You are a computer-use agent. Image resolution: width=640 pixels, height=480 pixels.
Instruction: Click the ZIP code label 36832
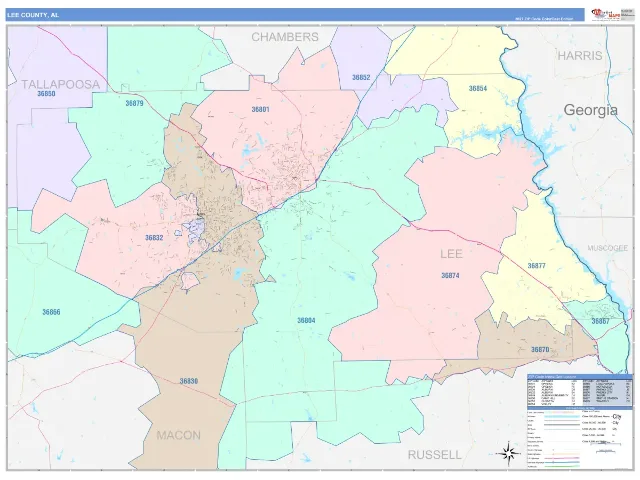[x=154, y=238]
